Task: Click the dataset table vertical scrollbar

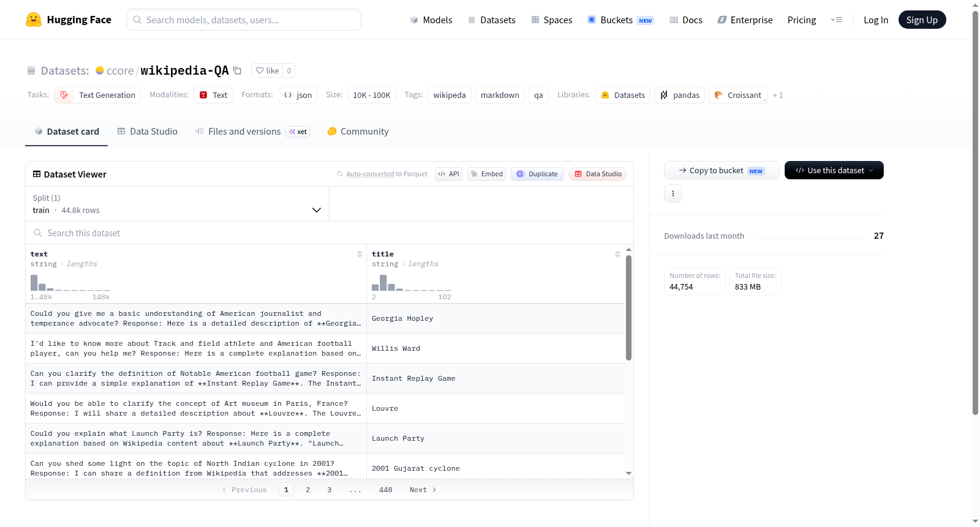Action: click(628, 308)
